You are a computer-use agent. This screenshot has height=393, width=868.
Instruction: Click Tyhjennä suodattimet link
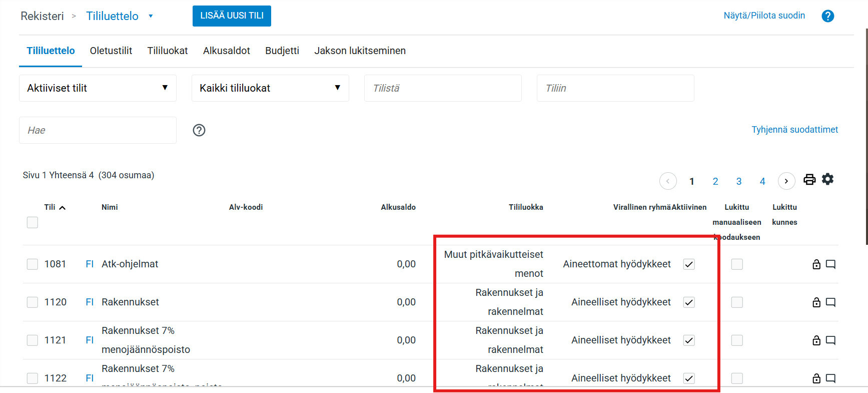pos(794,130)
